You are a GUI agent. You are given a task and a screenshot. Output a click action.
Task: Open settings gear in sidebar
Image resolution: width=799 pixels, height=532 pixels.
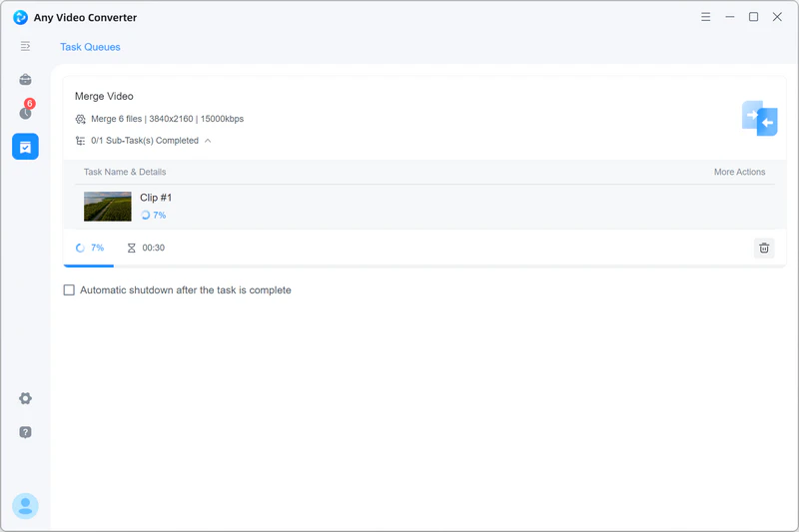point(25,398)
